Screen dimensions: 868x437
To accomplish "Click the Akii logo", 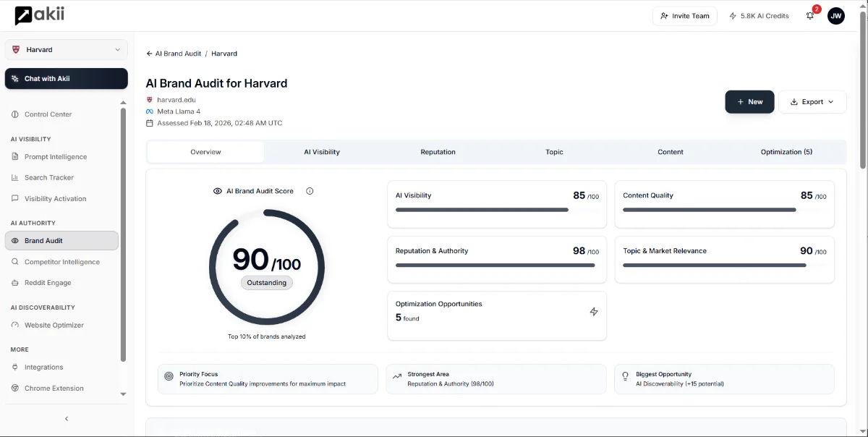I will pyautogui.click(x=39, y=15).
